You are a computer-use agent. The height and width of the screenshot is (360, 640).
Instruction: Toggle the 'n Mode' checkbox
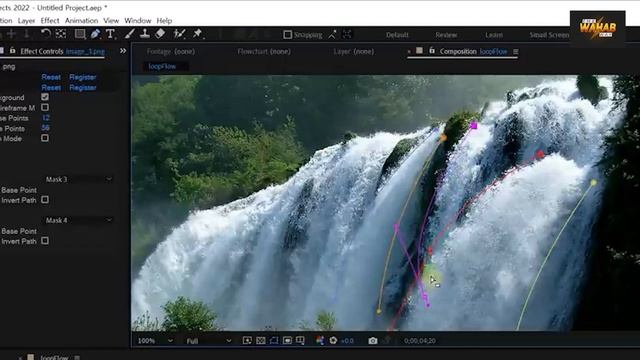click(x=45, y=138)
